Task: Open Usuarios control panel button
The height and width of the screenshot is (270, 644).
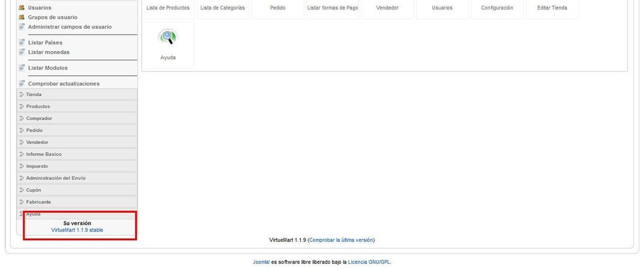Action: (443, 8)
